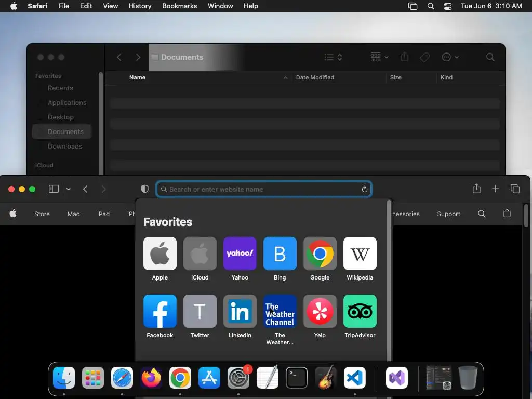532x399 pixels.
Task: Open Firefox from the Dock
Action: [x=151, y=378]
